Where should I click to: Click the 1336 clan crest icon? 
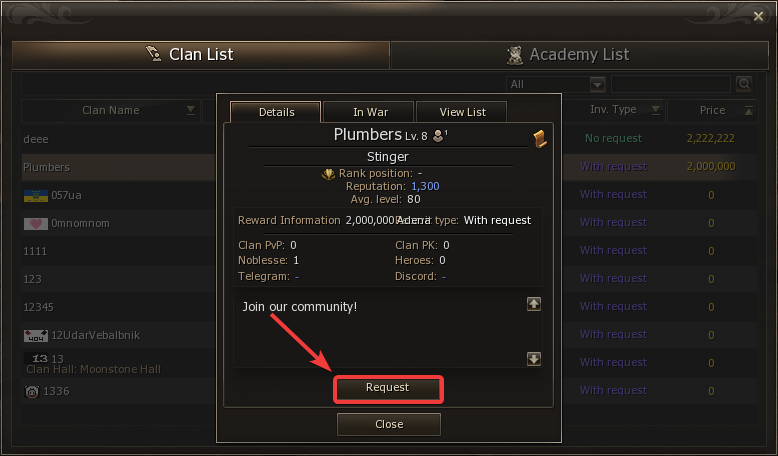pos(33,392)
